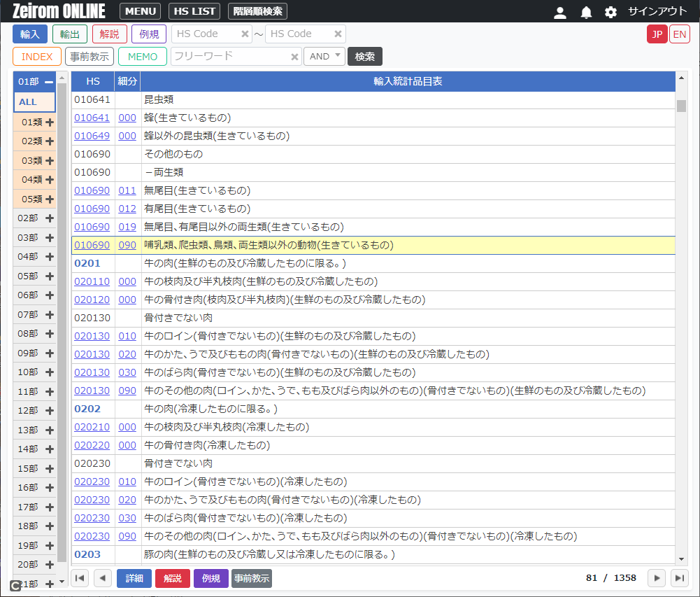Viewport: 700px width, 597px height.
Task: Go to the previous page
Action: point(103,578)
